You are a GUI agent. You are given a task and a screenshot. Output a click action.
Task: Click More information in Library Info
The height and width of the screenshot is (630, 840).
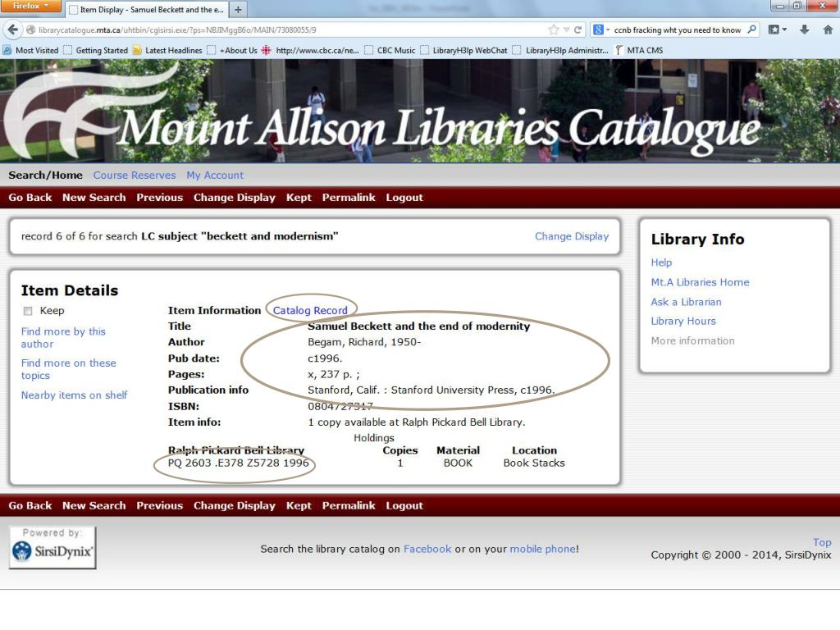pyautogui.click(x=692, y=340)
